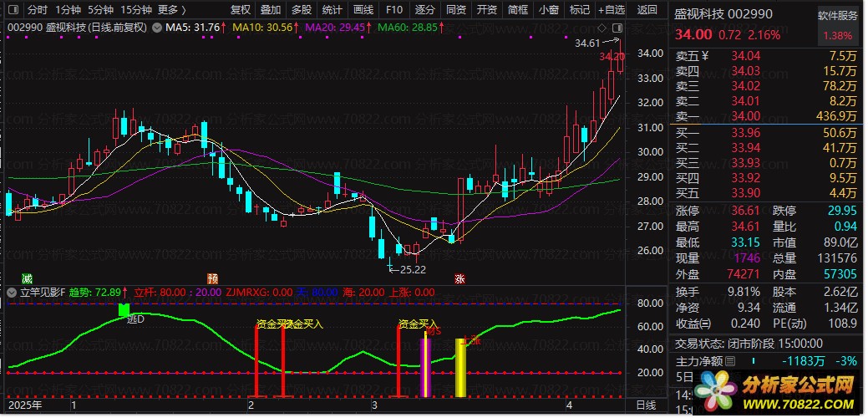Screen dimensions: 868x418
Task: Click the yellow 上涨 signal bar
Action: pyautogui.click(x=460, y=368)
